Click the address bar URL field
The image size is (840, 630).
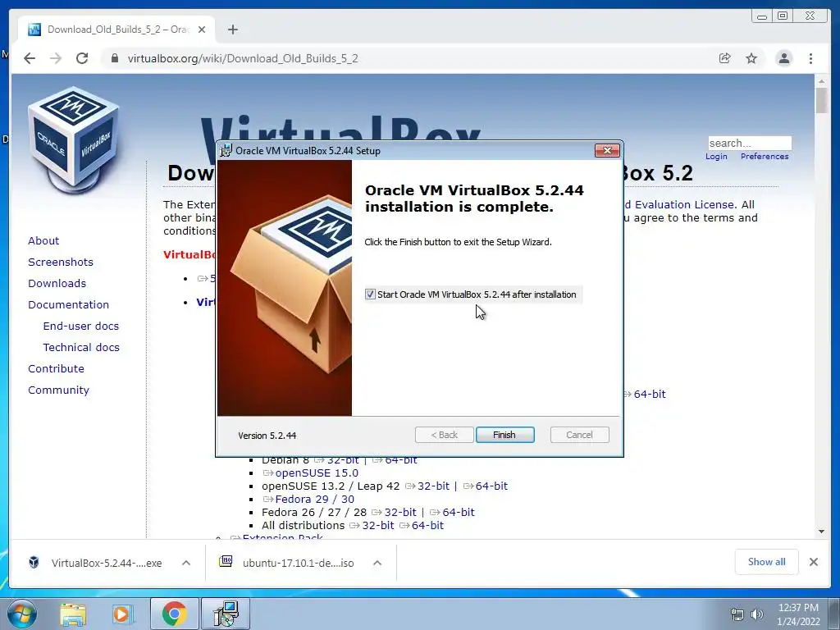407,58
